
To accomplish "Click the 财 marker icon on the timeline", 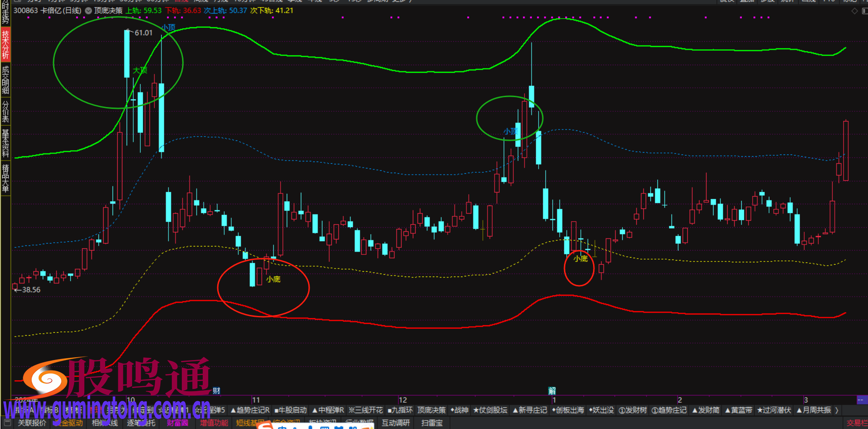I will (x=216, y=391).
